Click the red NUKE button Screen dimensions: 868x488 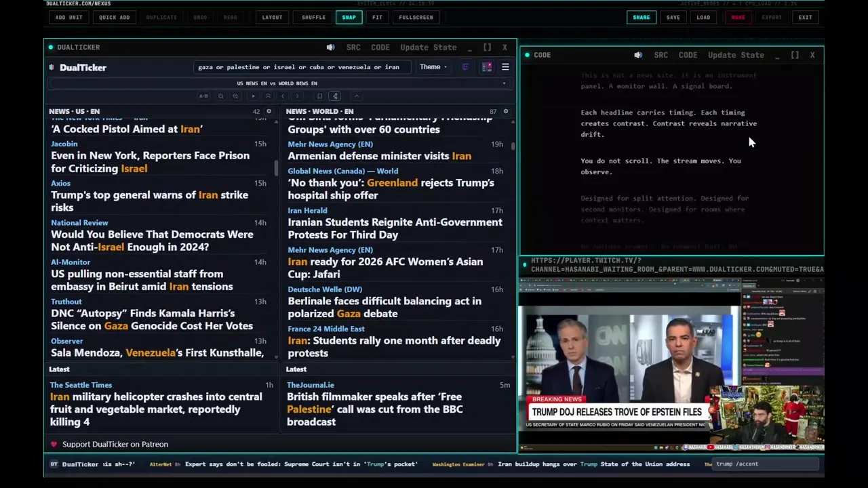tap(738, 17)
